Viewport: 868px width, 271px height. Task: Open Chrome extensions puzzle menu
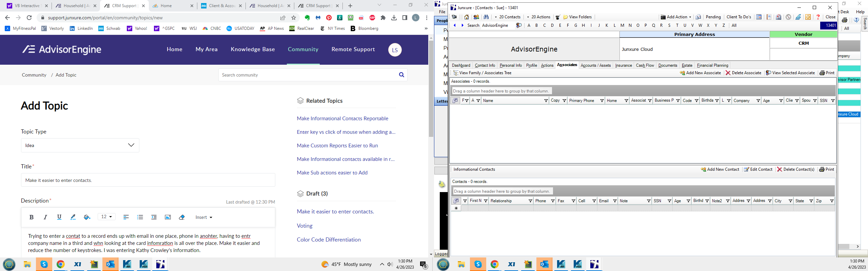pos(383,18)
